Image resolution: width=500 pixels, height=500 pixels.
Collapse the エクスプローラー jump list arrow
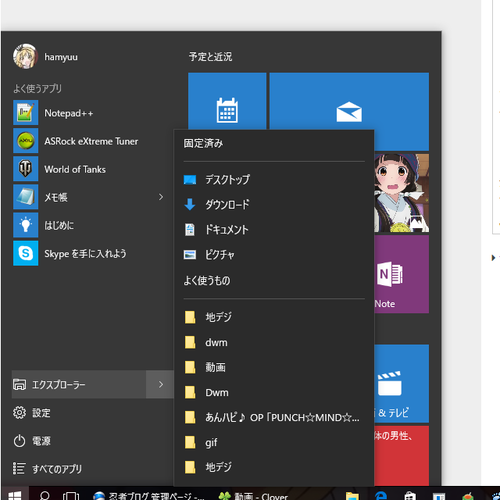tap(161, 384)
